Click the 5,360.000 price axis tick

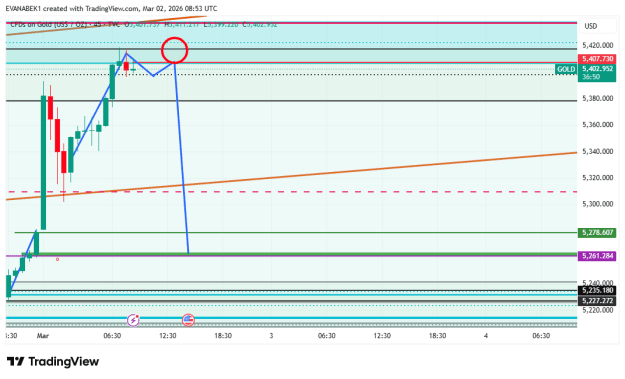pos(597,125)
